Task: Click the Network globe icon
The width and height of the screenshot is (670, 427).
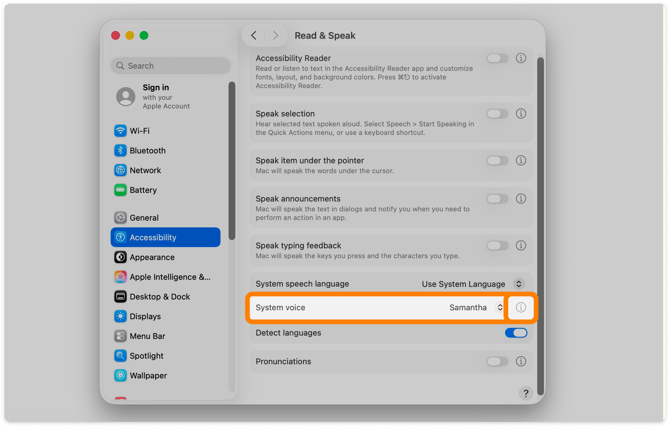Action: [120, 170]
